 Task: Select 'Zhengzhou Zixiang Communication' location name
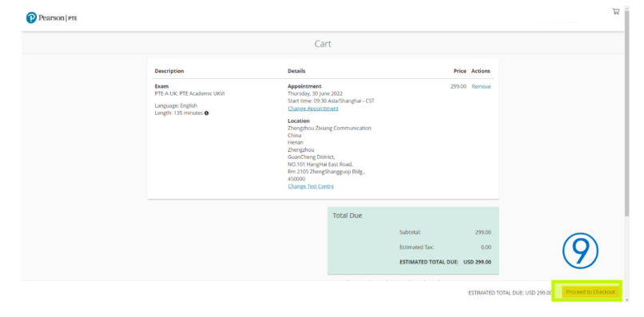329,128
